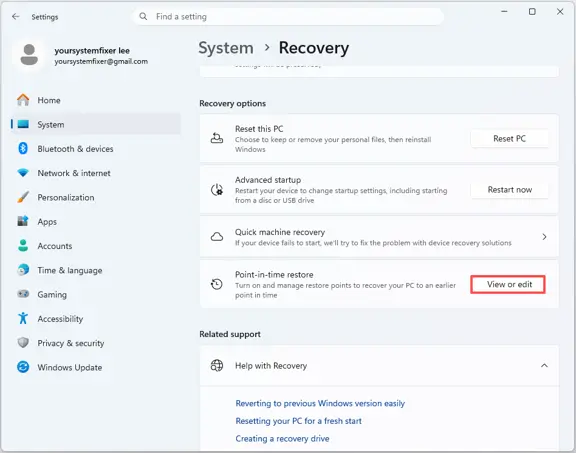Click View or edit for restore points
Viewport: 576px width, 453px height.
click(x=508, y=284)
